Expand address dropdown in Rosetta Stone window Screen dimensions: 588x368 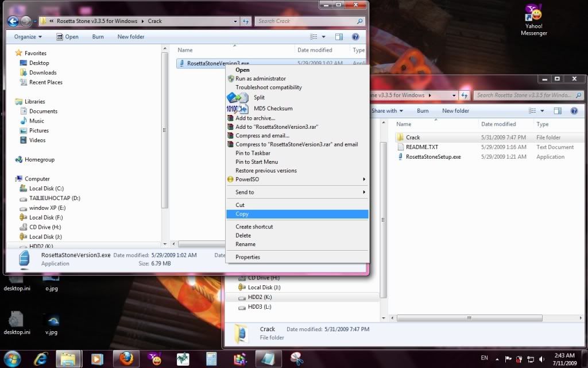454,95
